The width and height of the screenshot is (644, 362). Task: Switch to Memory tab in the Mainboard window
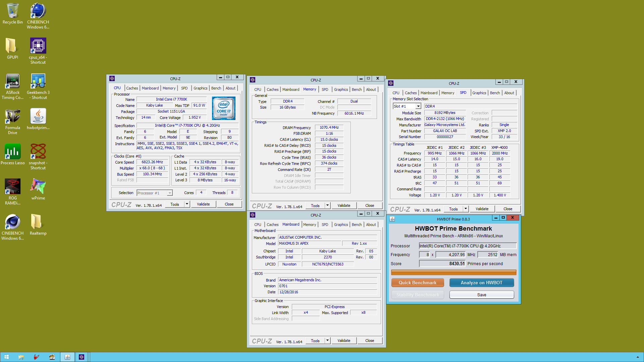[x=309, y=225]
